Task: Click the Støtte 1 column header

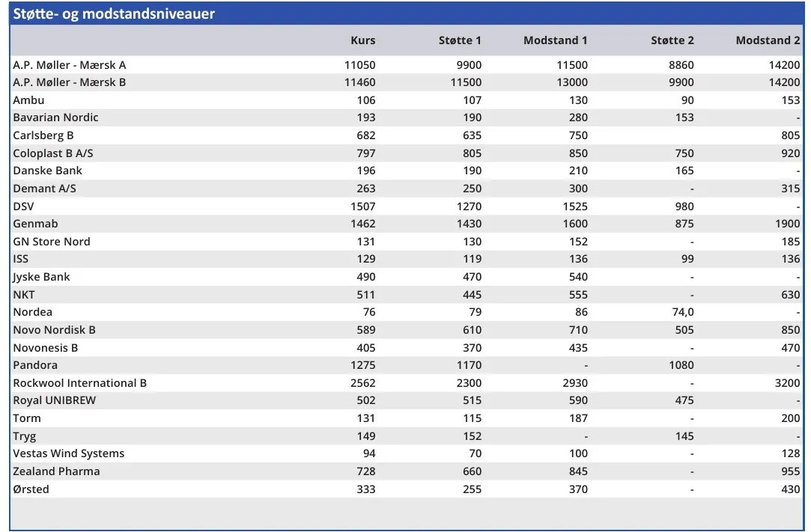Action: pyautogui.click(x=460, y=40)
